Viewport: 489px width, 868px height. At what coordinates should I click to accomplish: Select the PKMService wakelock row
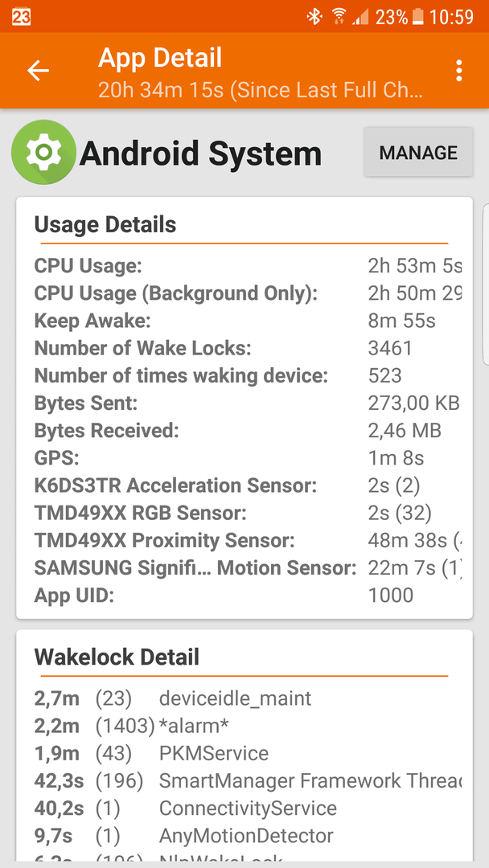pos(247,753)
